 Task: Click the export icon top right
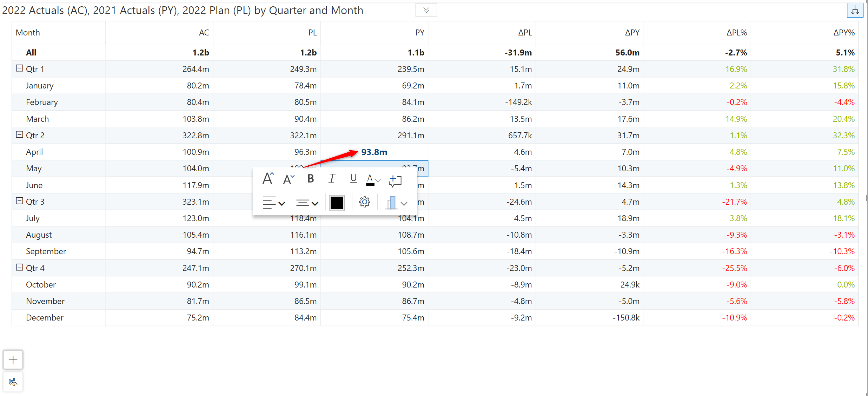855,10
